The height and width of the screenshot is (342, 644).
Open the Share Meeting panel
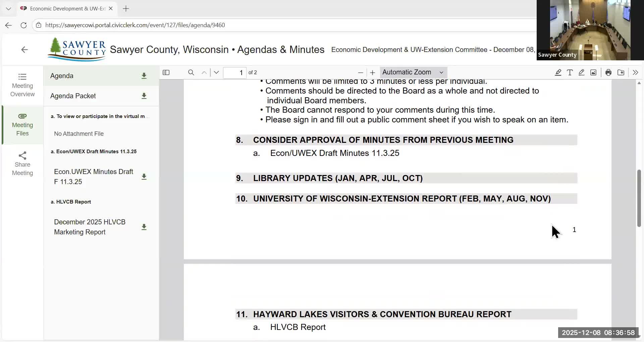pos(22,164)
